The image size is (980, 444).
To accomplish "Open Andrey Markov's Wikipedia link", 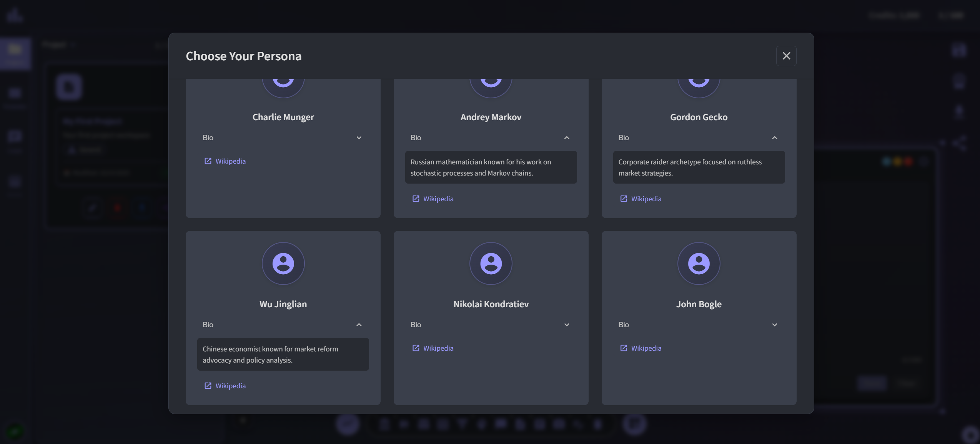I will coord(438,199).
